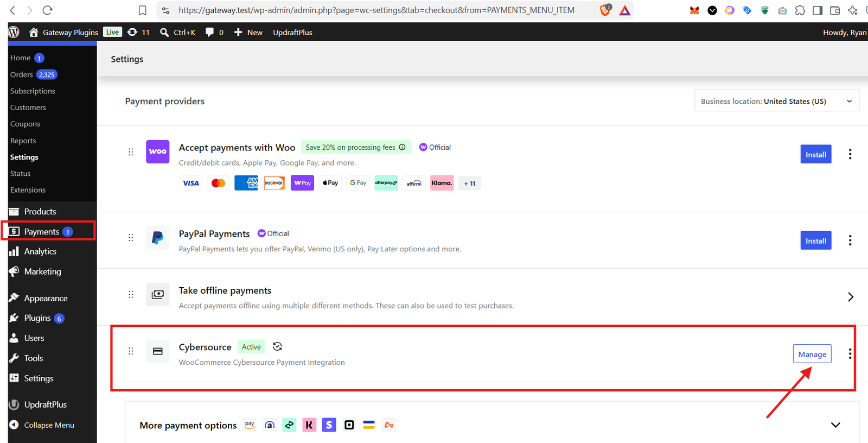Screen dimensions: 868x443
Task: Click the camera extension icon
Action: pyautogui.click(x=782, y=10)
